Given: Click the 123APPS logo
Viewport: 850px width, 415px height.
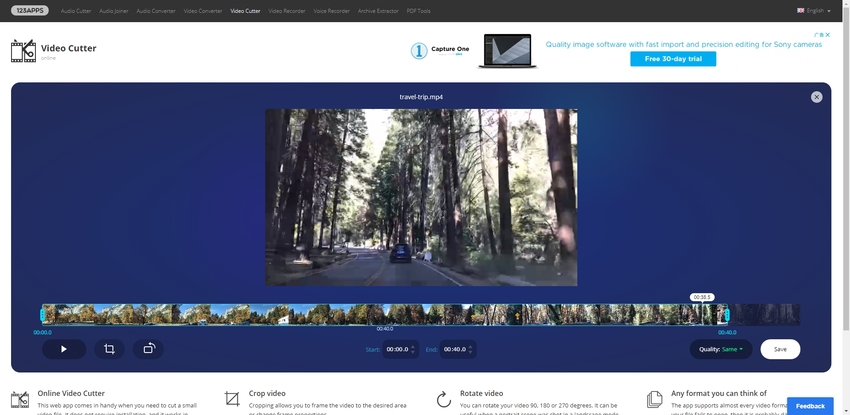Looking at the screenshot, I should pyautogui.click(x=32, y=10).
